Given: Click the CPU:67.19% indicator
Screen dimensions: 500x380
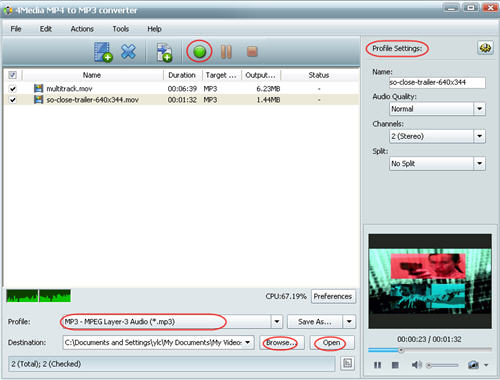Looking at the screenshot, I should tap(286, 296).
